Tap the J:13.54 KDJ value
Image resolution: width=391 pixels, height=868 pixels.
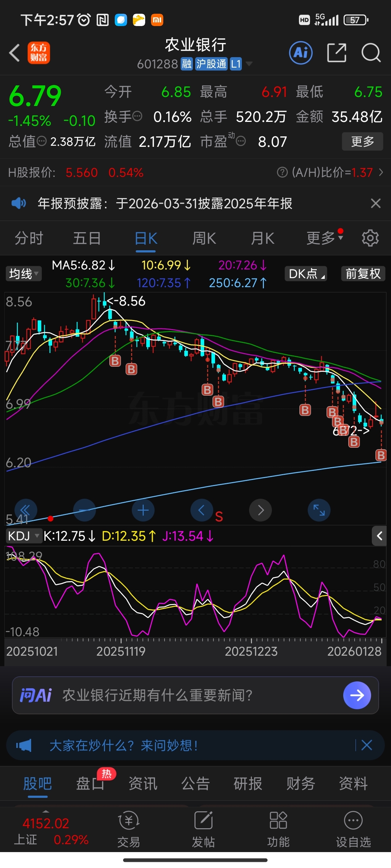(188, 536)
